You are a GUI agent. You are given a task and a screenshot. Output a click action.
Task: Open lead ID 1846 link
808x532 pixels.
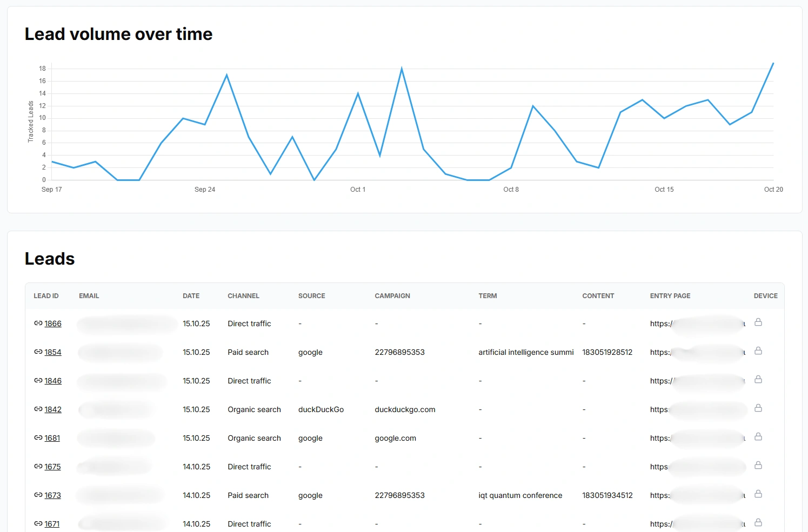coord(53,381)
